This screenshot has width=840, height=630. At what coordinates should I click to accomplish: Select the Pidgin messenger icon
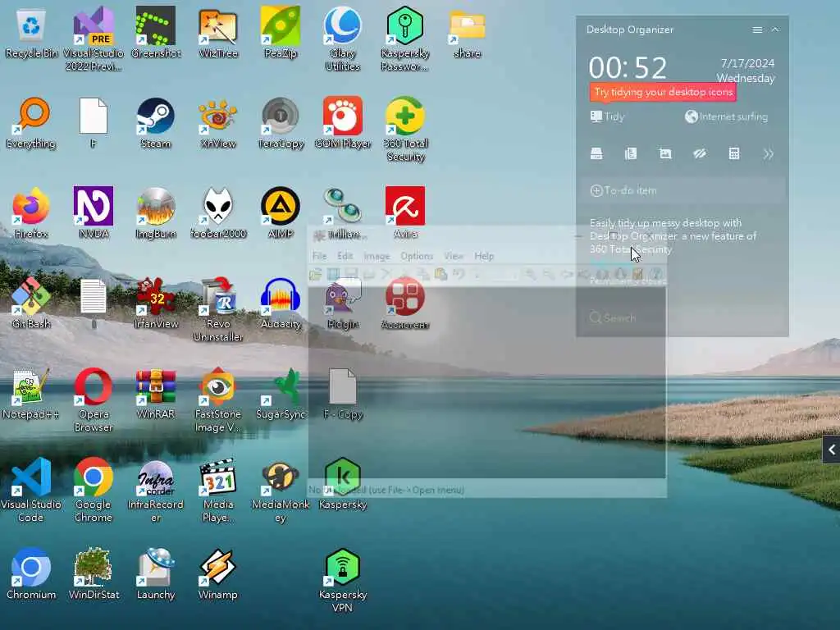click(342, 304)
